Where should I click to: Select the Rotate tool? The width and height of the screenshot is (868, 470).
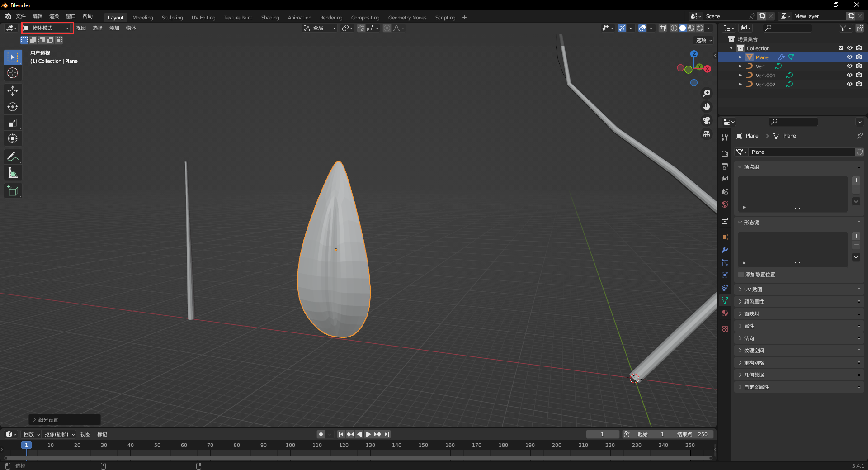[13, 107]
